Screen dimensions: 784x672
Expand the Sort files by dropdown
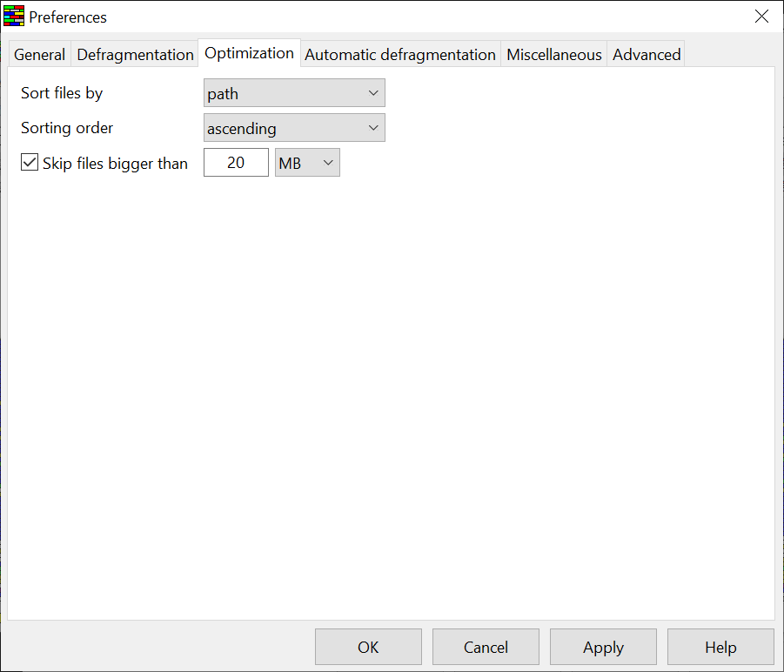point(294,93)
